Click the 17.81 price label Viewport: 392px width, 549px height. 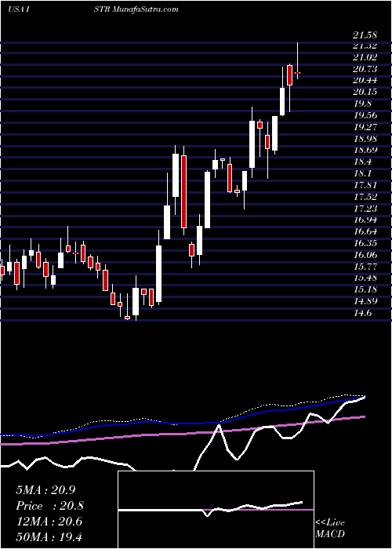(365, 185)
